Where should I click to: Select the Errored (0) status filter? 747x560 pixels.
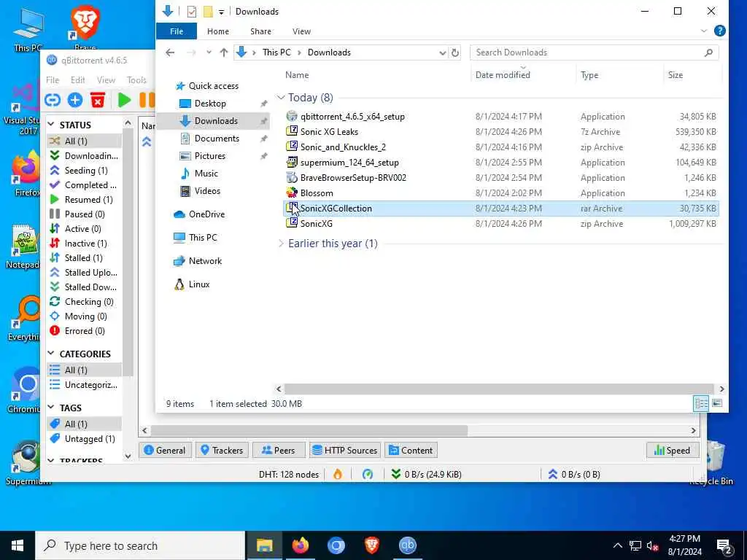(85, 331)
